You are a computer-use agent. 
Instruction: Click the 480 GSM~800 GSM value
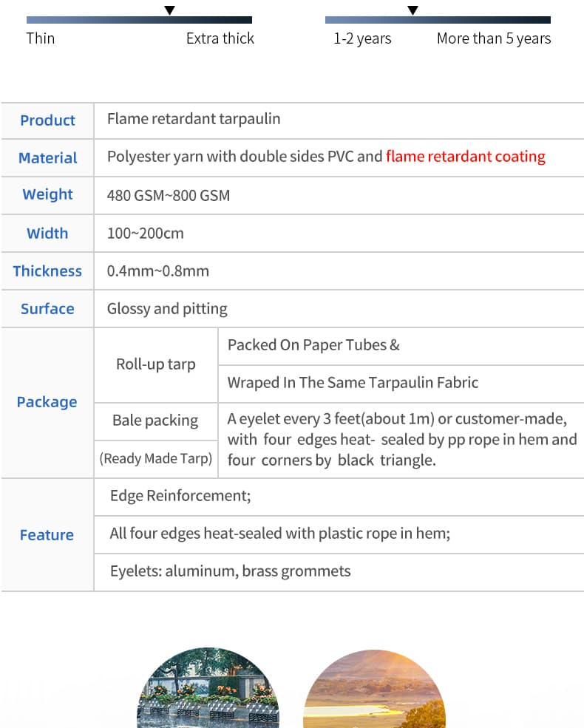click(169, 195)
